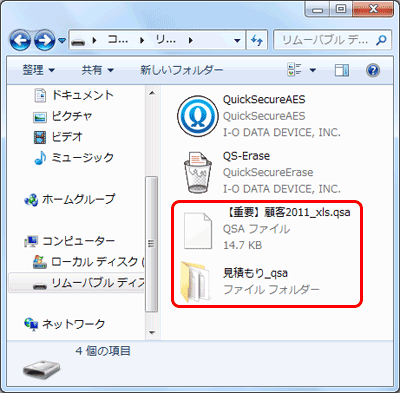Expand arrow after コ... breadcrumb
The width and height of the screenshot is (400, 393).
tap(142, 41)
